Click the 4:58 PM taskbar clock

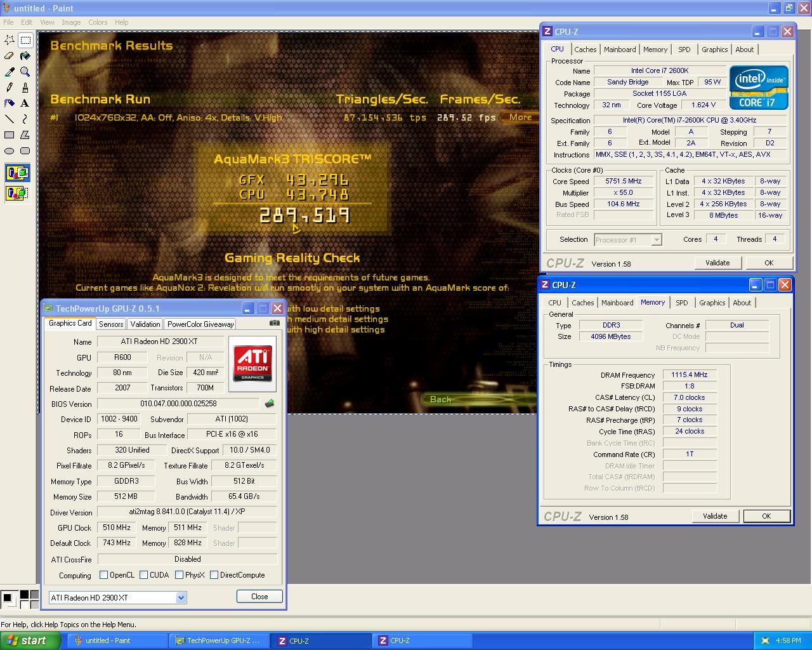(789, 640)
